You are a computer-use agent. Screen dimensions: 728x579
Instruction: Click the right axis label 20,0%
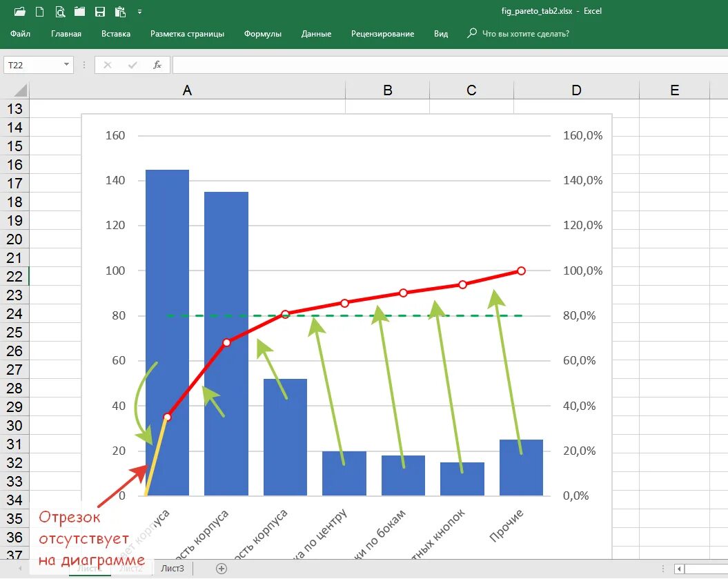[x=579, y=451]
